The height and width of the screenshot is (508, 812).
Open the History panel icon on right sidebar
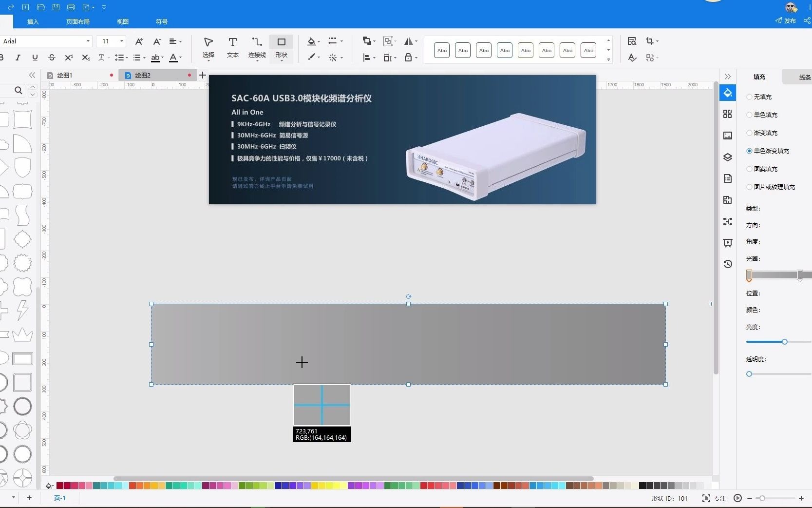[727, 264]
